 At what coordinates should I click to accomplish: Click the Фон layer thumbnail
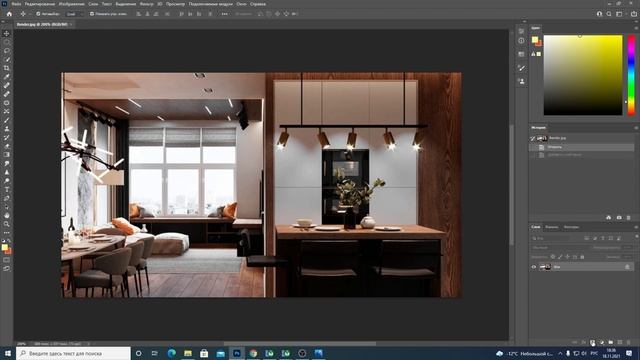point(545,267)
